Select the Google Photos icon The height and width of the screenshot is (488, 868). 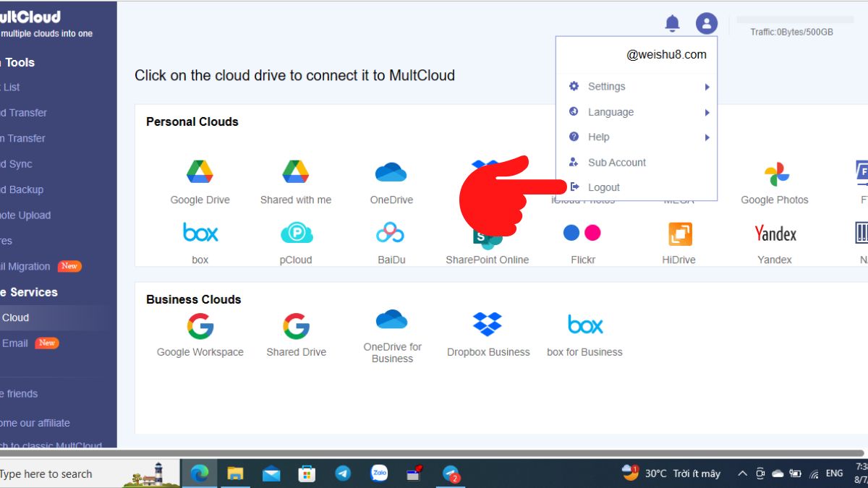point(774,174)
